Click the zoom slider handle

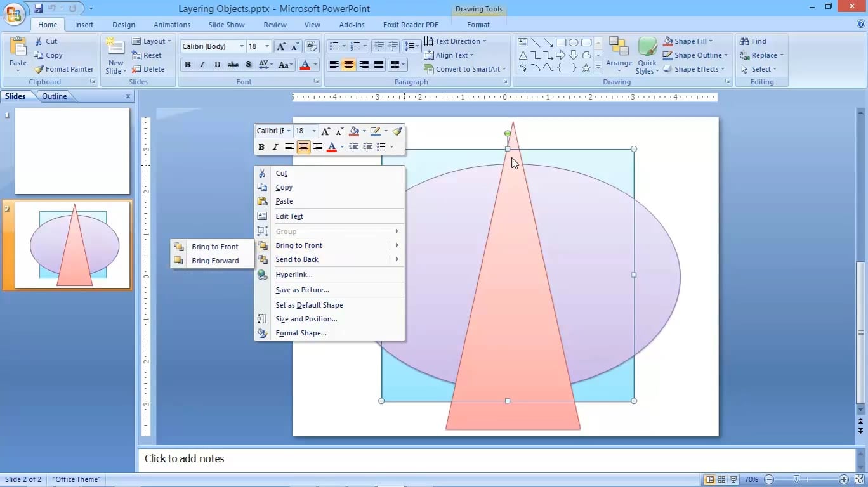(796, 479)
